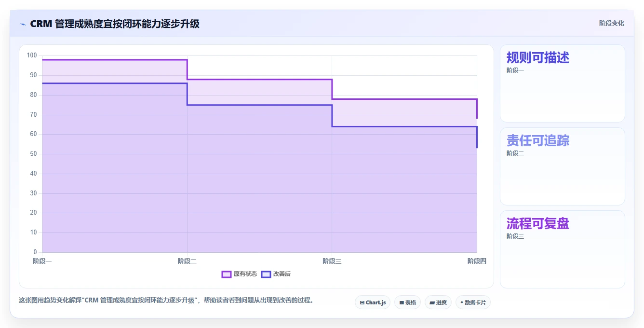Open the 规则可描述 card

tap(563, 83)
